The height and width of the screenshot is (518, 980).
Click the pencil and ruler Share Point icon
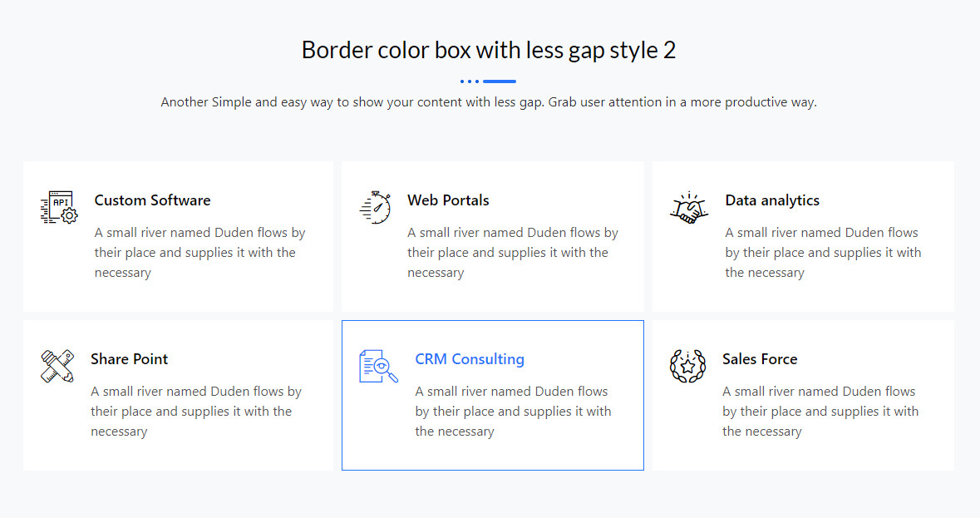pos(57,366)
